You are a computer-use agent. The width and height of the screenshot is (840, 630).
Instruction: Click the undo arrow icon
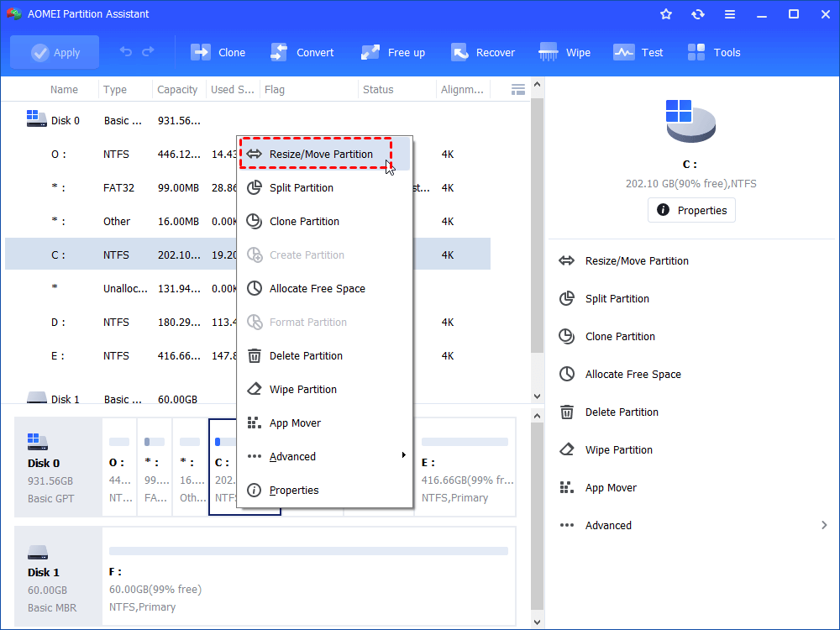pyautogui.click(x=126, y=51)
